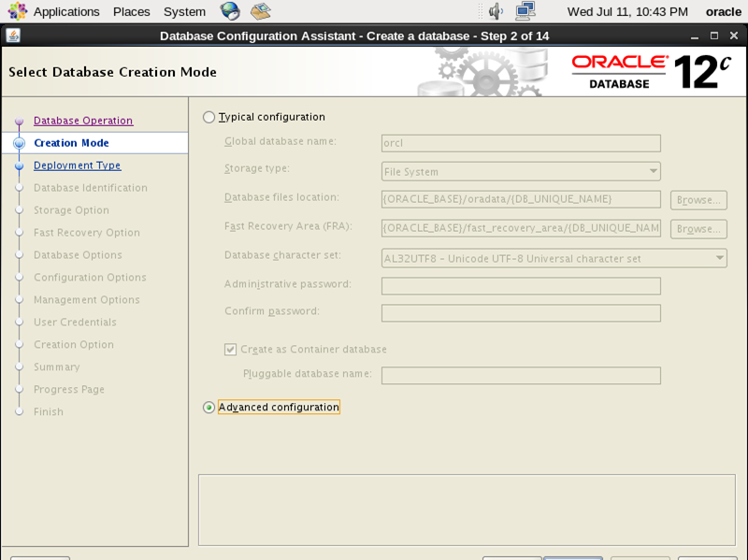748x560 pixels.
Task: Click Database Options step in sidebar
Action: click(78, 254)
